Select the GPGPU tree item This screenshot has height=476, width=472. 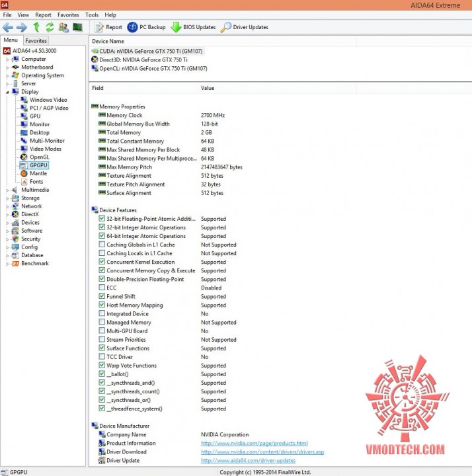[x=34, y=165]
